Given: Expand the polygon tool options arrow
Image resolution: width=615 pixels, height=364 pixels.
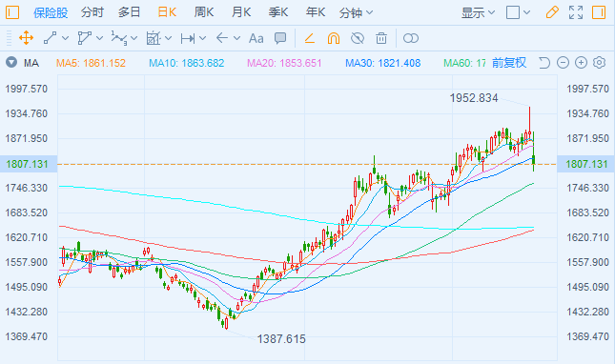Looking at the screenshot, I should coord(99,38).
